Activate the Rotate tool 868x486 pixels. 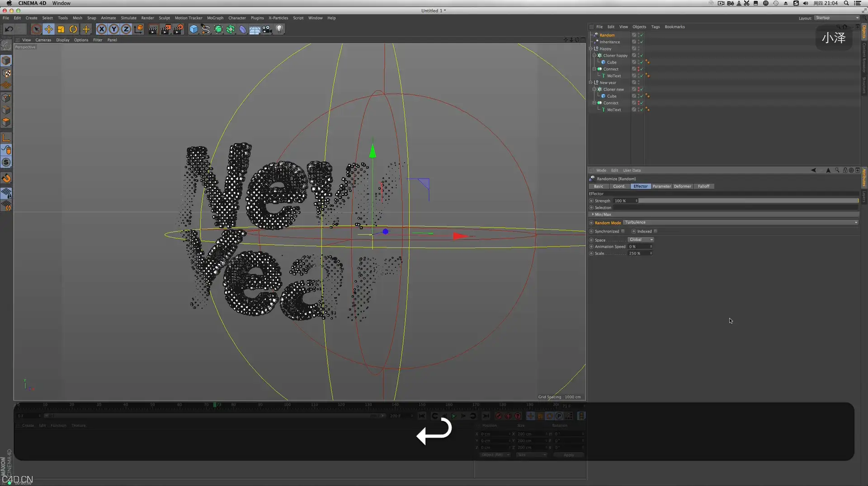(73, 29)
